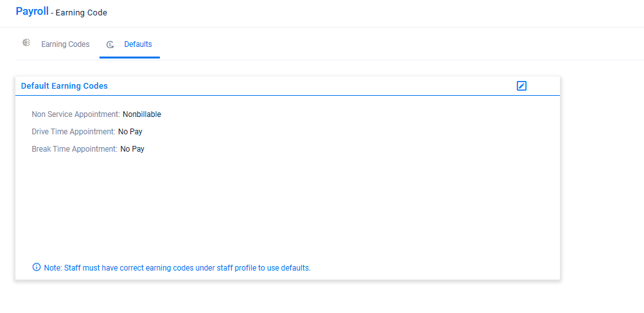Viewport: 644px width, 313px height.
Task: Click the blue underline beneath Defaults tab
Action: click(x=130, y=58)
